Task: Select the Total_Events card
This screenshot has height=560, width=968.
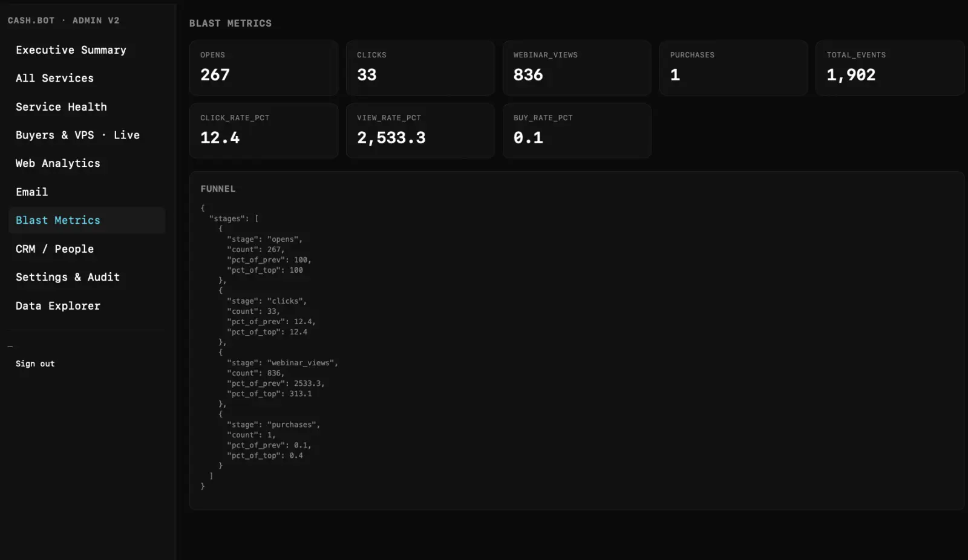Action: (x=889, y=68)
